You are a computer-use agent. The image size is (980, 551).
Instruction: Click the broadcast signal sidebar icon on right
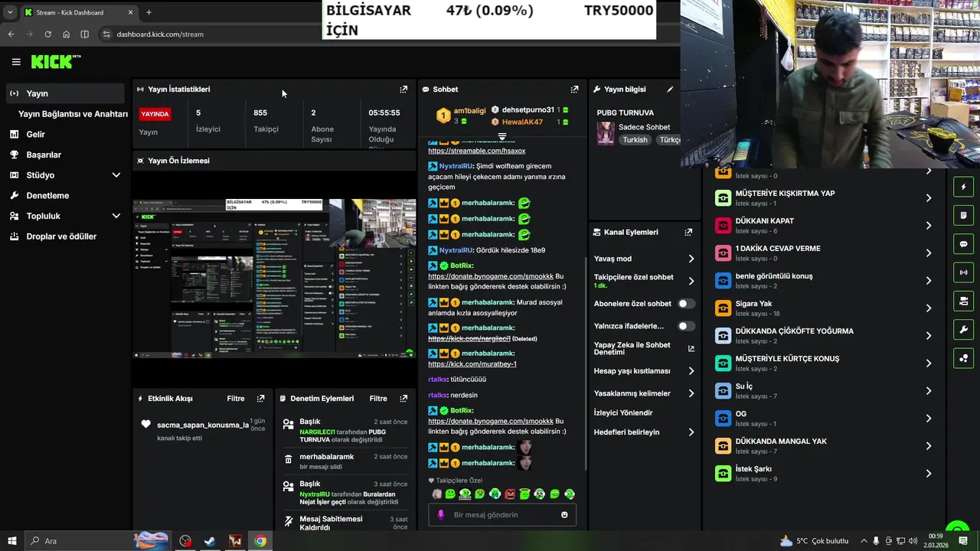[964, 272]
